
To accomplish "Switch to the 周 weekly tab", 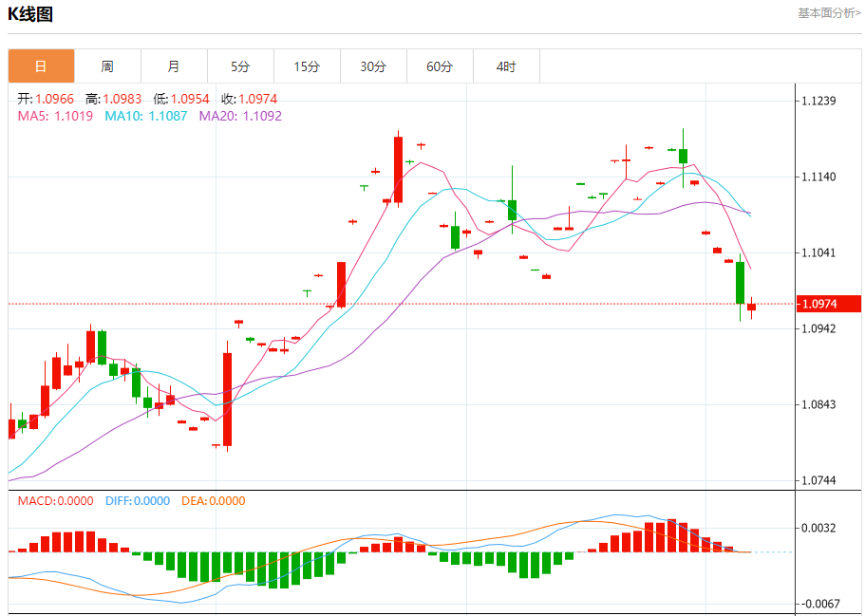I will point(107,66).
